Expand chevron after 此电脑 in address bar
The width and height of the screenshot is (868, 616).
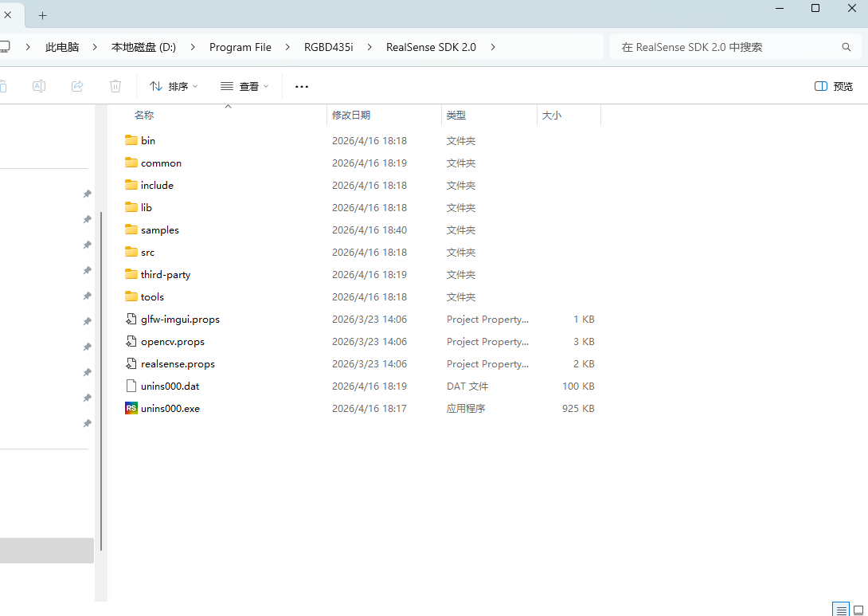click(x=95, y=47)
